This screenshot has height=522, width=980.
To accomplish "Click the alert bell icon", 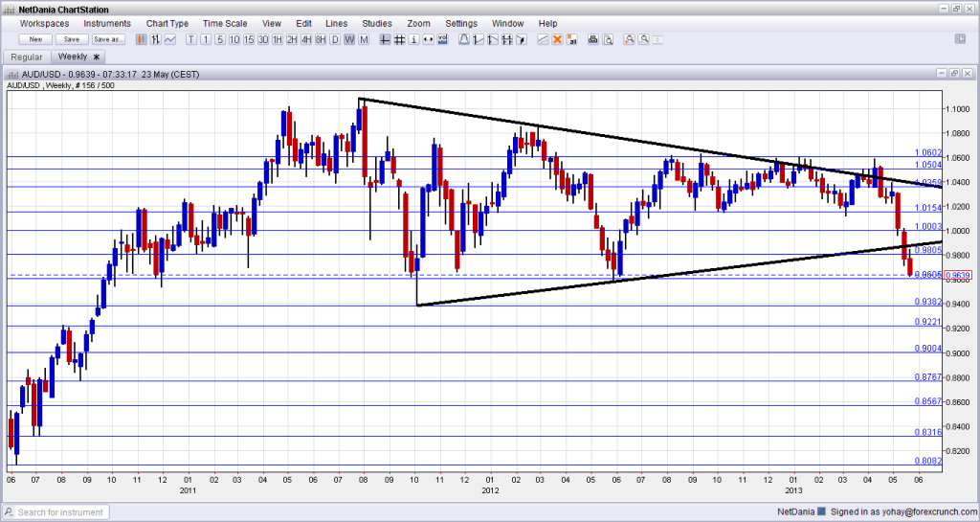I will pos(464,39).
